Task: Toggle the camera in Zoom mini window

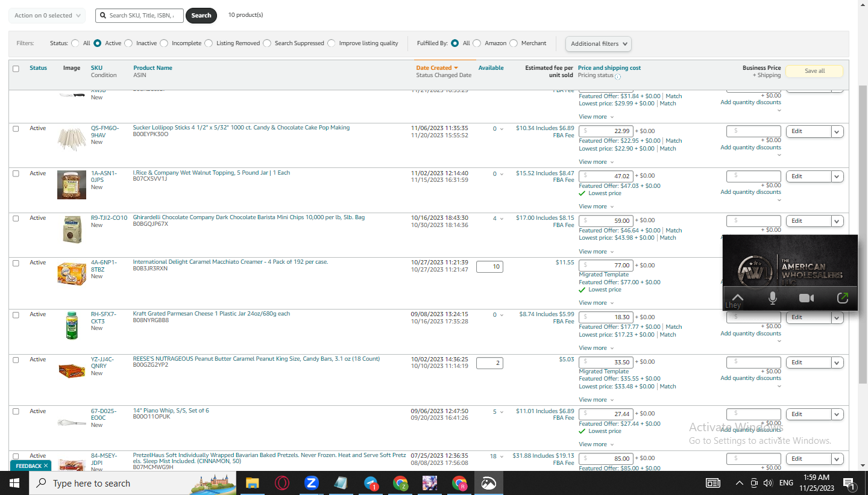Action: tap(807, 298)
